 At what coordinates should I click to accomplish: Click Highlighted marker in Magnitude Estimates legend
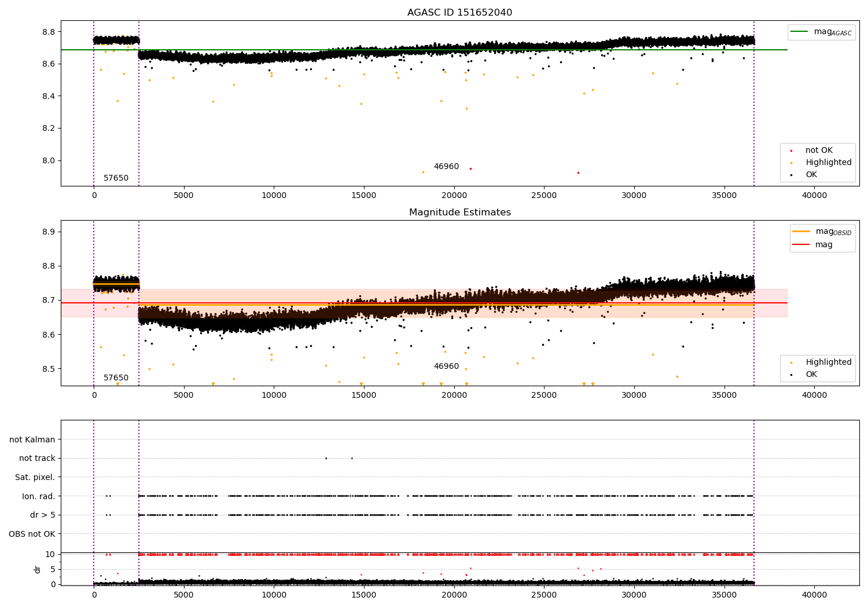[791, 362]
